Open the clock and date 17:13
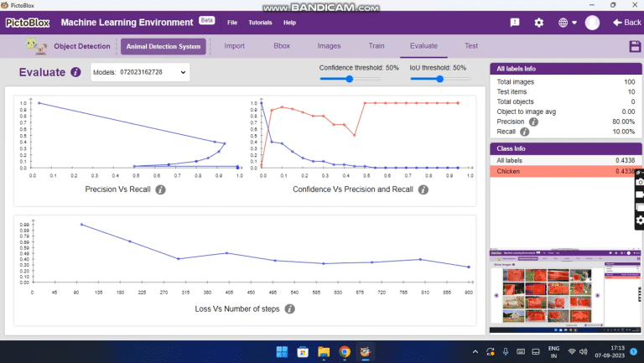 pos(610,352)
